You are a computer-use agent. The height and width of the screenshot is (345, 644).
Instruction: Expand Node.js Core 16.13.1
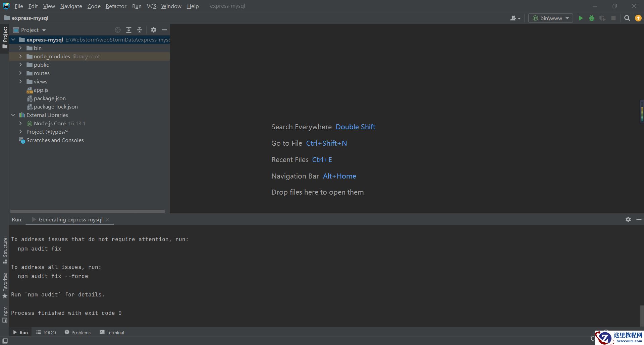pos(20,123)
